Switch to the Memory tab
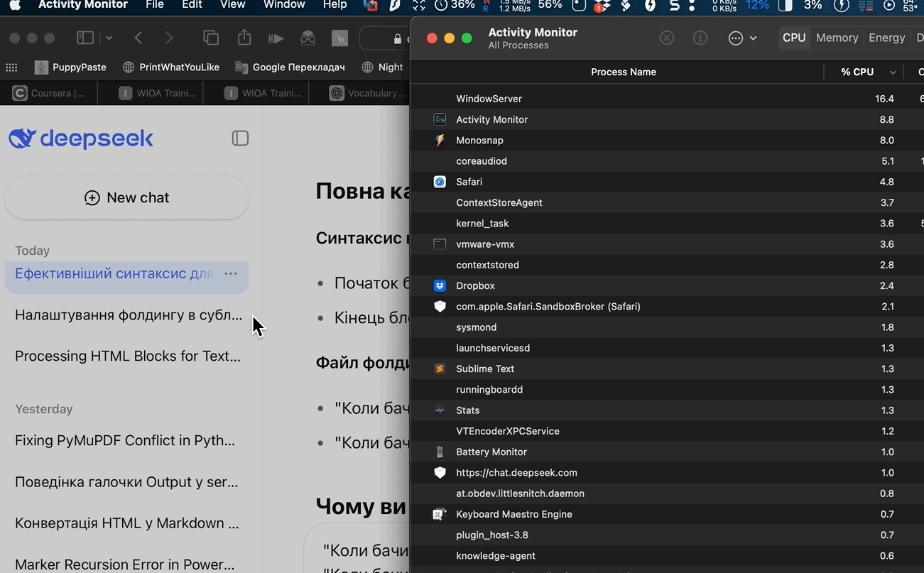The width and height of the screenshot is (924, 573). 837,38
